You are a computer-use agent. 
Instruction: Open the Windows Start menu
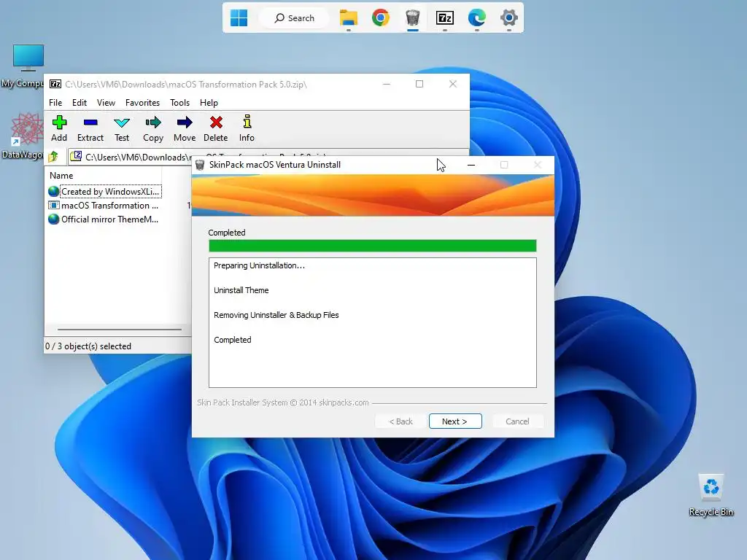coord(239,18)
